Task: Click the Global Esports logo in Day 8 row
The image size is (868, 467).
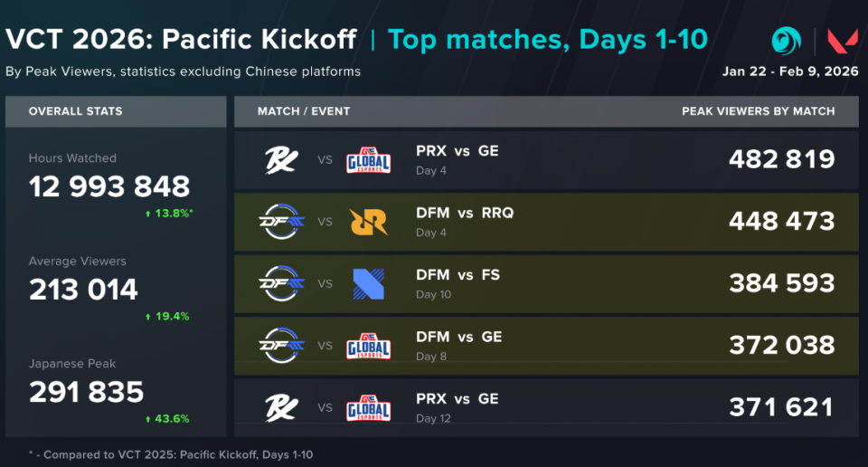Action: pyautogui.click(x=368, y=346)
